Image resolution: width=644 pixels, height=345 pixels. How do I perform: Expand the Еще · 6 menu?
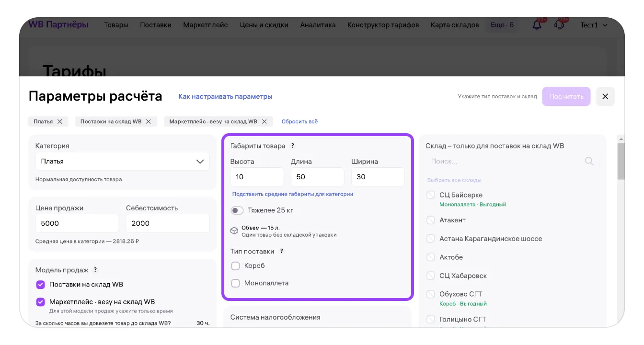(502, 25)
